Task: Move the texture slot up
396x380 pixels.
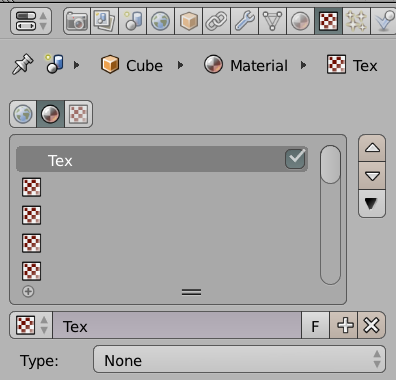Action: 372,148
